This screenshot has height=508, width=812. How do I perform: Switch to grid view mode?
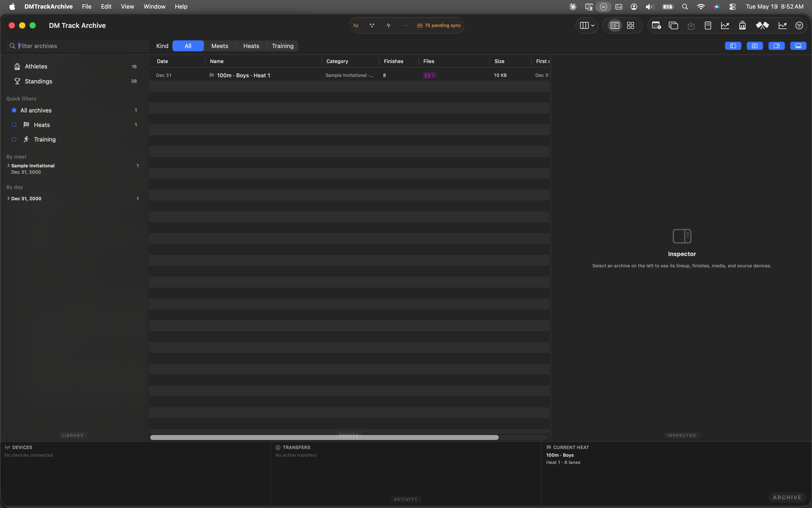[x=631, y=26]
